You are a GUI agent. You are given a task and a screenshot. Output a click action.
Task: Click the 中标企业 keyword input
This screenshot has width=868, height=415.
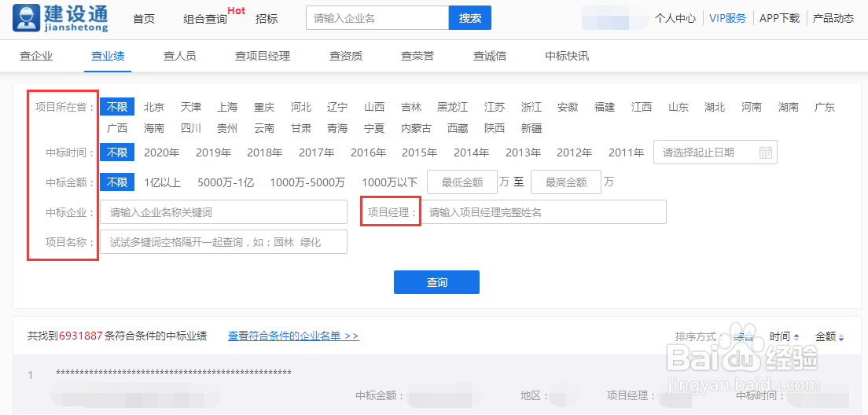(x=223, y=212)
